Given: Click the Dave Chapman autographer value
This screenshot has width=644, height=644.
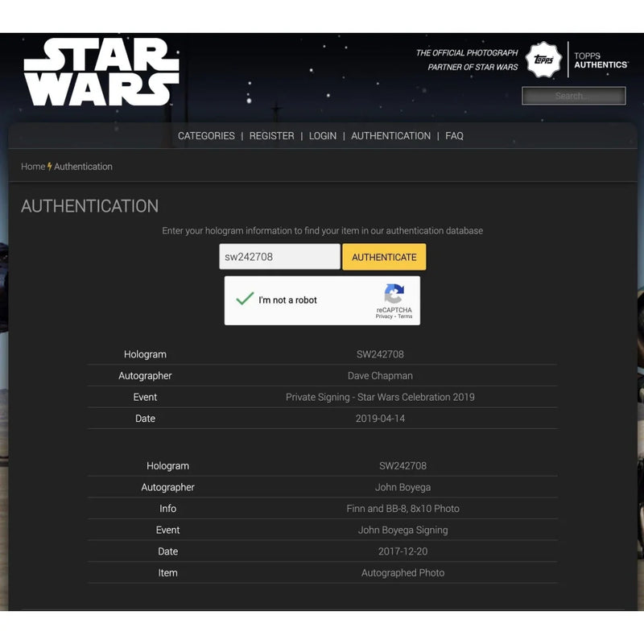Looking at the screenshot, I should click(380, 375).
